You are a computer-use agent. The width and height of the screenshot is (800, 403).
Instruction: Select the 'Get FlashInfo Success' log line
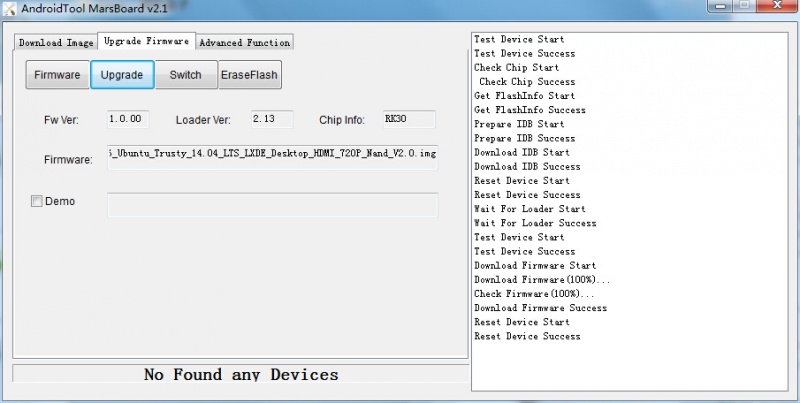coord(530,110)
